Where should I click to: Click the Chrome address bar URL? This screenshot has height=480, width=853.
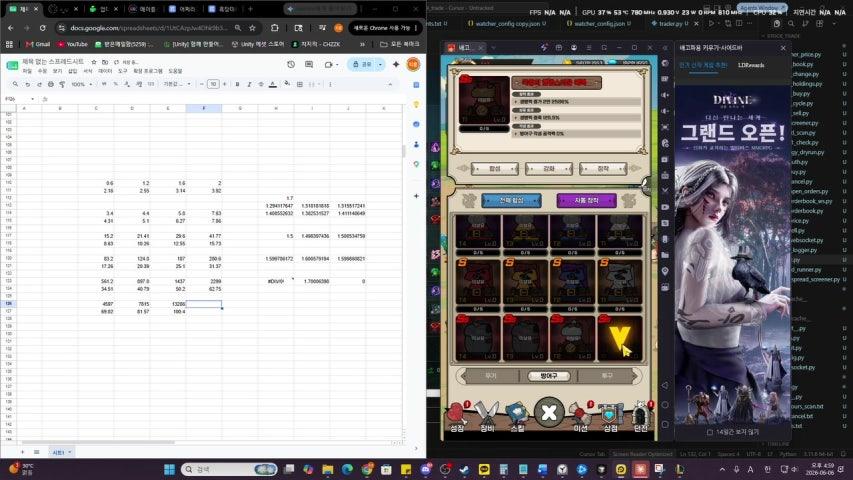tap(148, 28)
